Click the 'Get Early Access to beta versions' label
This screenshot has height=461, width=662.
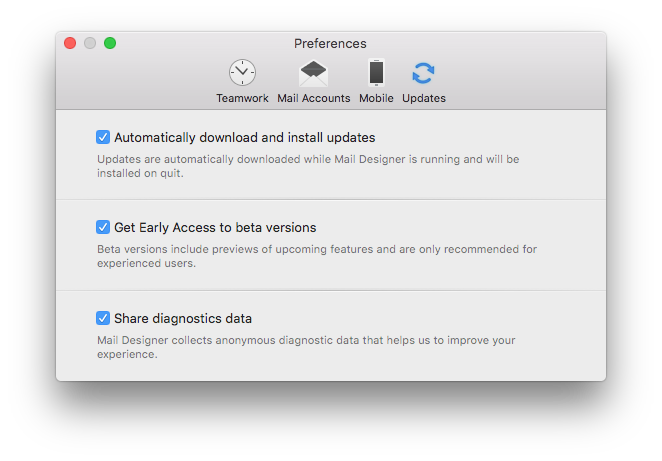(215, 228)
